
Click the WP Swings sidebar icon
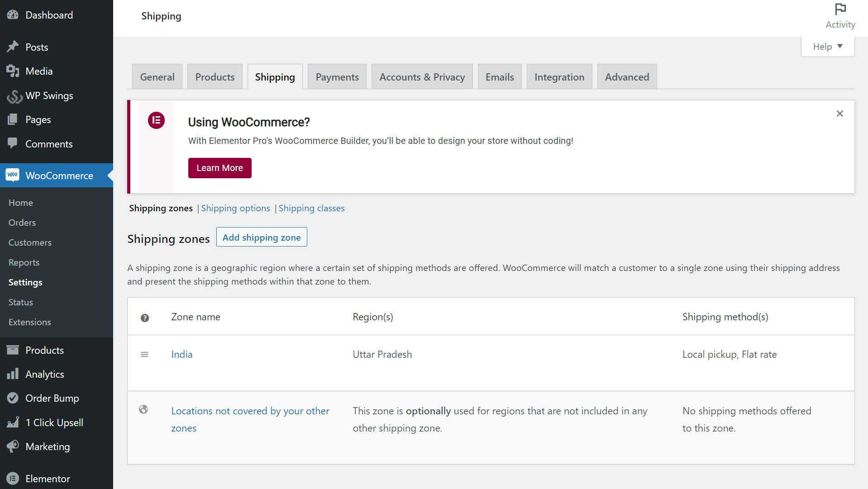pos(14,96)
